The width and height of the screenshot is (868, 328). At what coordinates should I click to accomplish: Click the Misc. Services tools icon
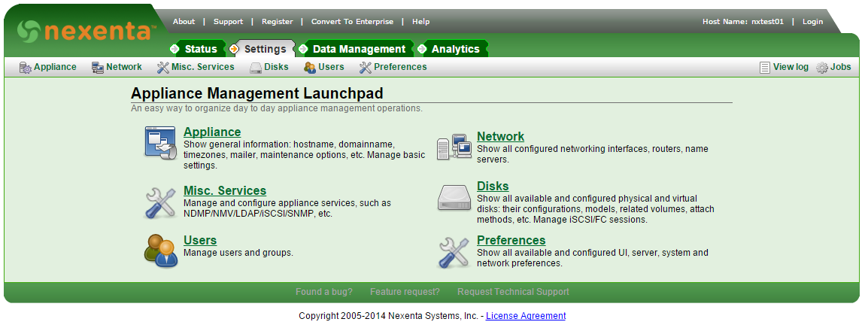point(160,202)
